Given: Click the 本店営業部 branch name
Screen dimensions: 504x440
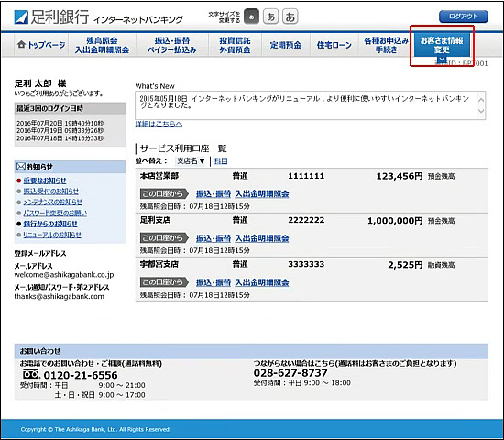Looking at the screenshot, I should click(x=159, y=176).
